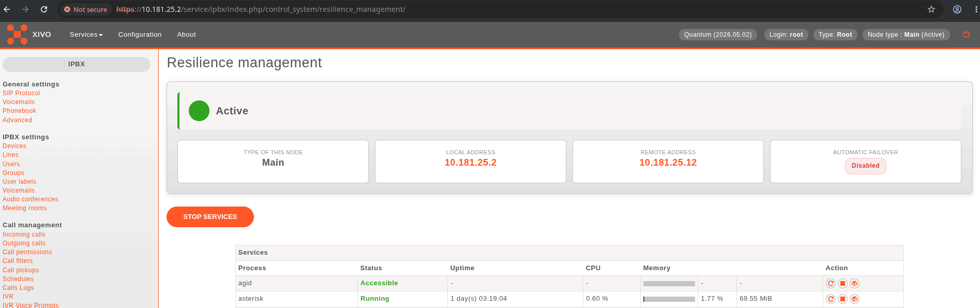The image size is (980, 308).
Task: Click the Not secure site badge
Action: tap(86, 9)
